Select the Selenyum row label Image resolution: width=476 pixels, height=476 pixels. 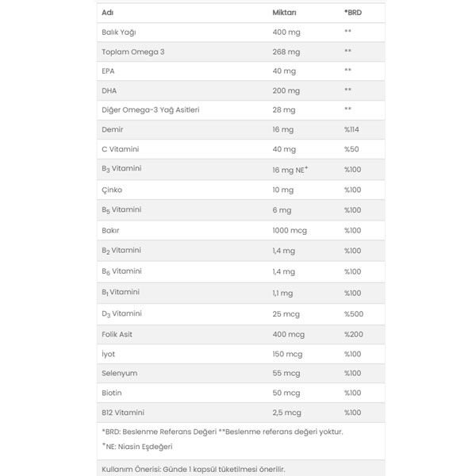120,373
